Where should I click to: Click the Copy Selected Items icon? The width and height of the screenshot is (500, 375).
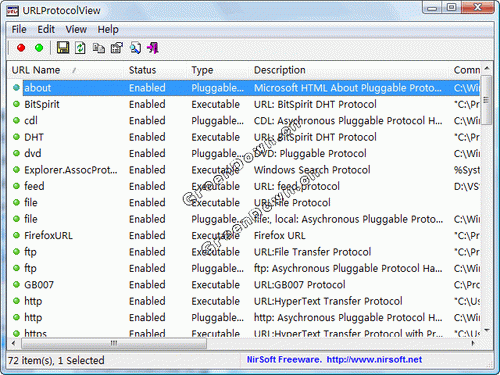click(x=99, y=48)
